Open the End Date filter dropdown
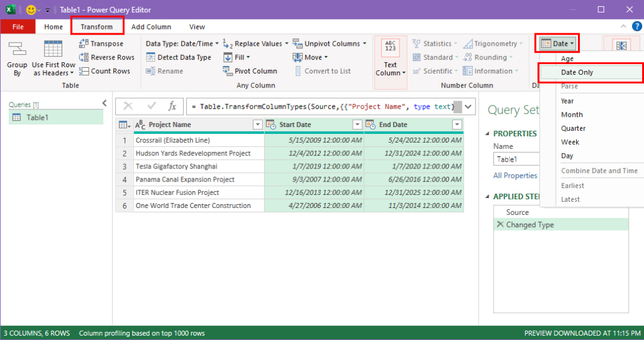 coord(457,124)
